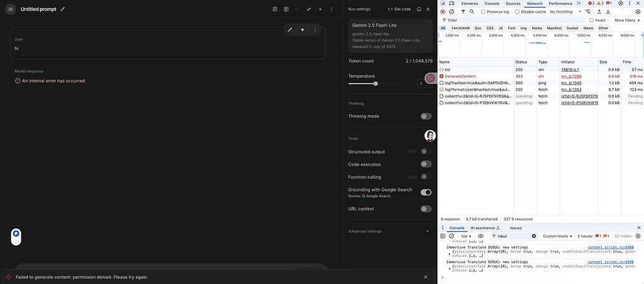Edit the Untitled prompt title pencil
644x284 pixels.
(62, 9)
